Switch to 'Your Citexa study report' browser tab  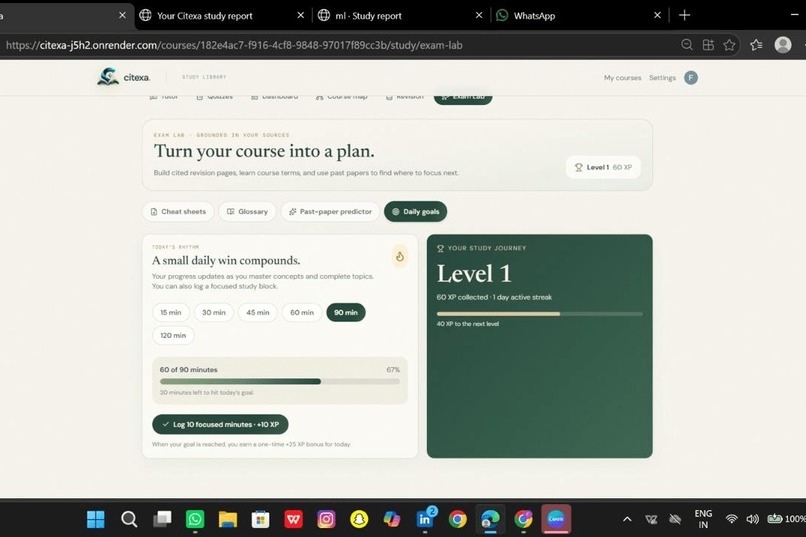(x=205, y=16)
